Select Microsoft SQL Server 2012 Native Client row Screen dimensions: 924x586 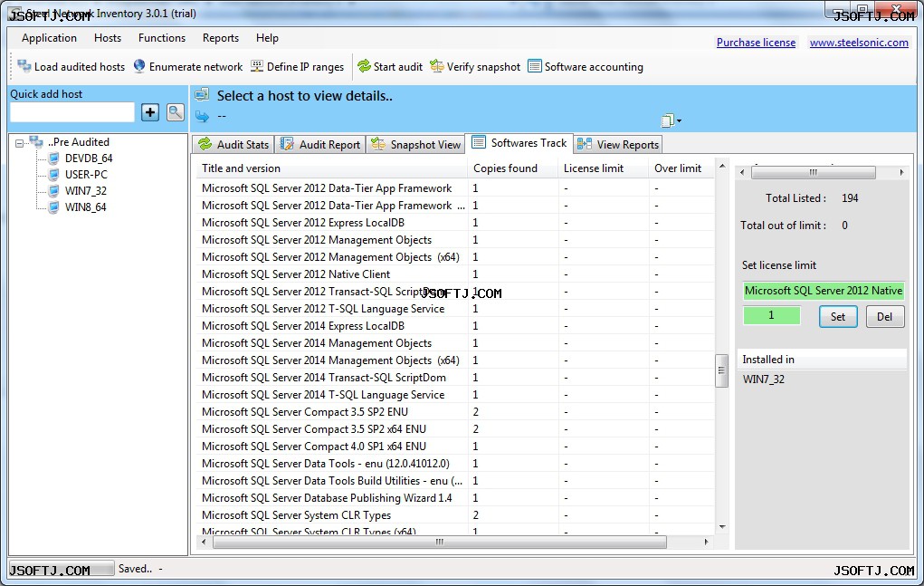click(455, 274)
